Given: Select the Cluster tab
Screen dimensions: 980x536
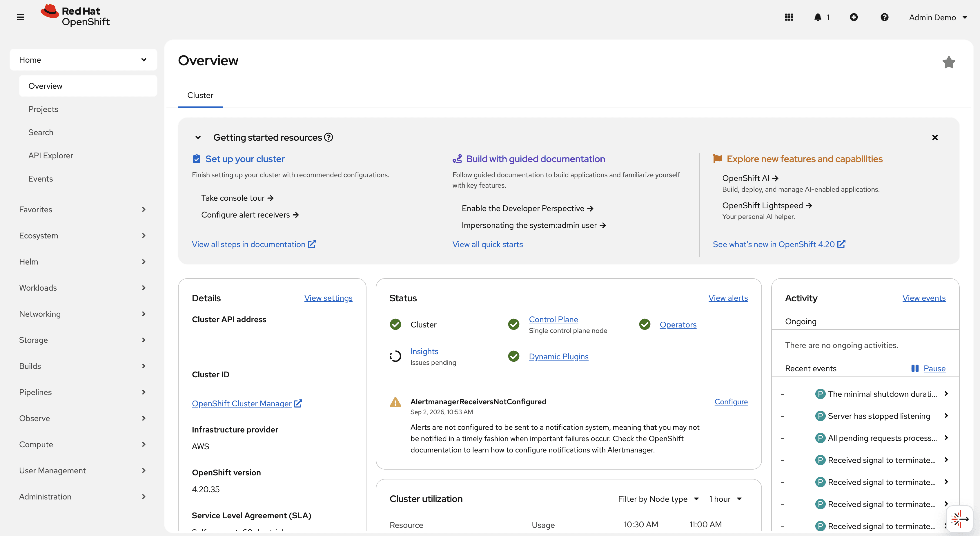Looking at the screenshot, I should (x=200, y=95).
